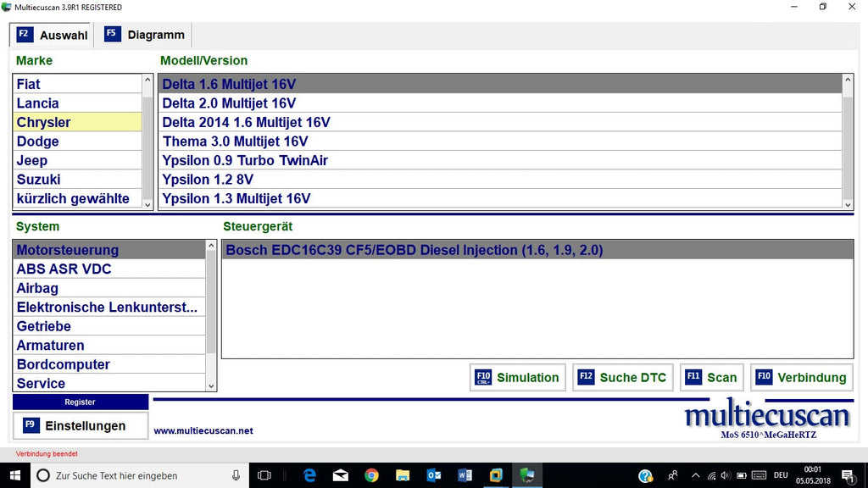Click Modell list scroll up arrow
Screen dimensions: 868x488
848,80
